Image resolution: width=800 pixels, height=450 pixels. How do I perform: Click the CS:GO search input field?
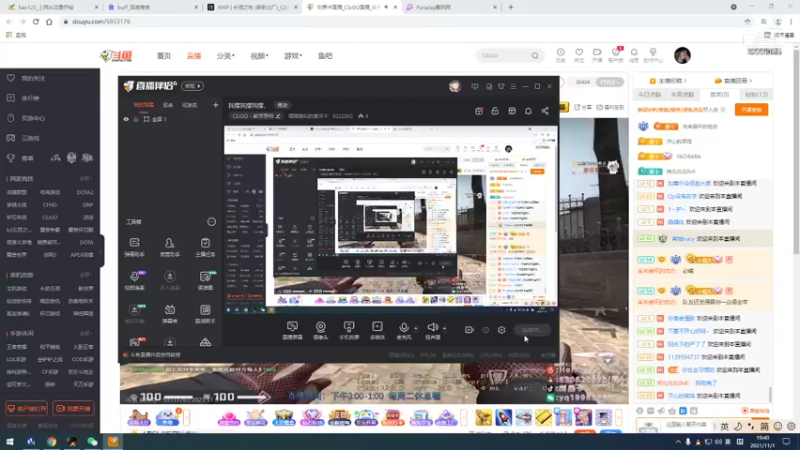[x=503, y=55]
